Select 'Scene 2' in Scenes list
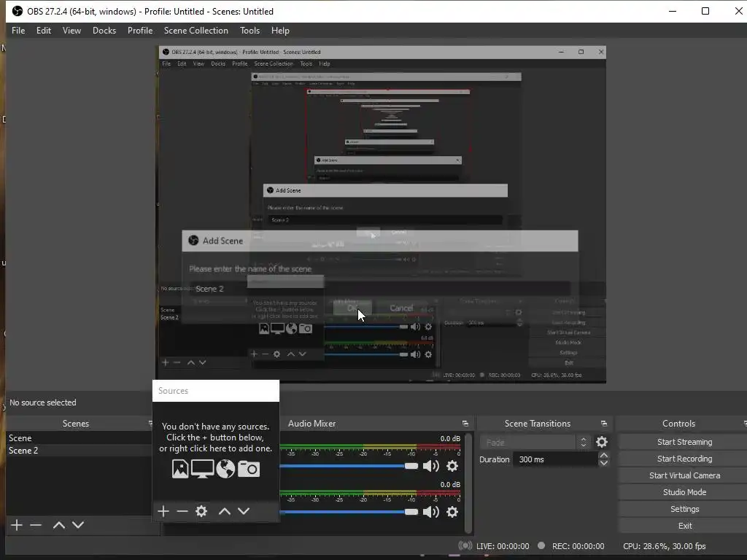 coord(79,451)
